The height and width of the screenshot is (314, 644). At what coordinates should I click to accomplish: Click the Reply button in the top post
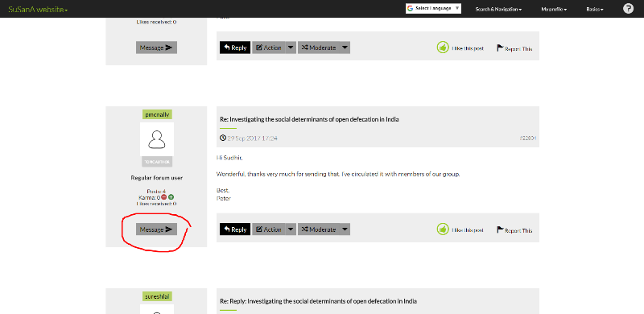click(x=235, y=48)
